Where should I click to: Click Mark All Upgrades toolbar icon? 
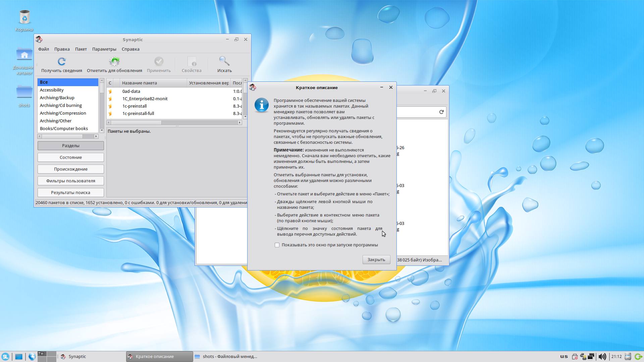coord(114,61)
